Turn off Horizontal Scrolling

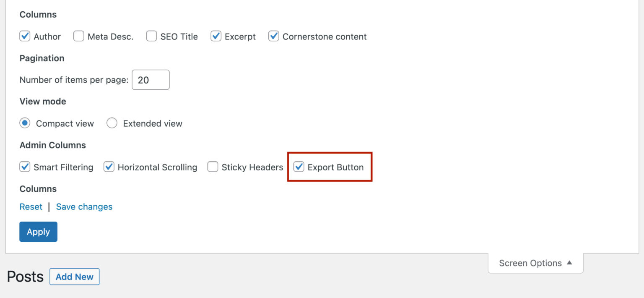(x=109, y=167)
